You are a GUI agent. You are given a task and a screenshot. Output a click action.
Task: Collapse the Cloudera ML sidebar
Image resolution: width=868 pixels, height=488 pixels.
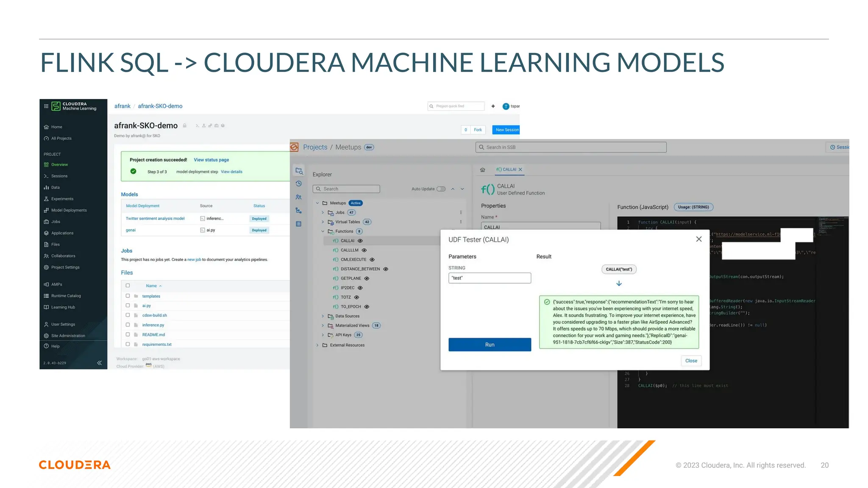click(x=100, y=363)
